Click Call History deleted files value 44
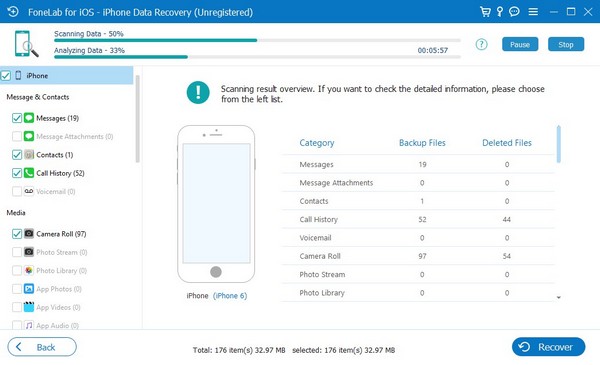The height and width of the screenshot is (365, 600). [507, 220]
